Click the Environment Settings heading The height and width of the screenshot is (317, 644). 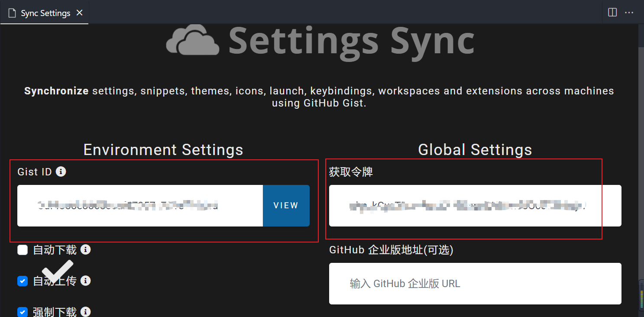(163, 150)
